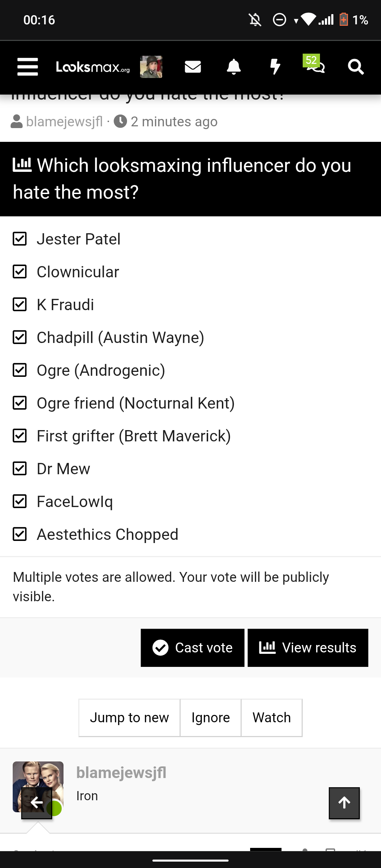The width and height of the screenshot is (381, 868).
Task: Toggle the Dr Mew checkbox
Action: pyautogui.click(x=20, y=469)
